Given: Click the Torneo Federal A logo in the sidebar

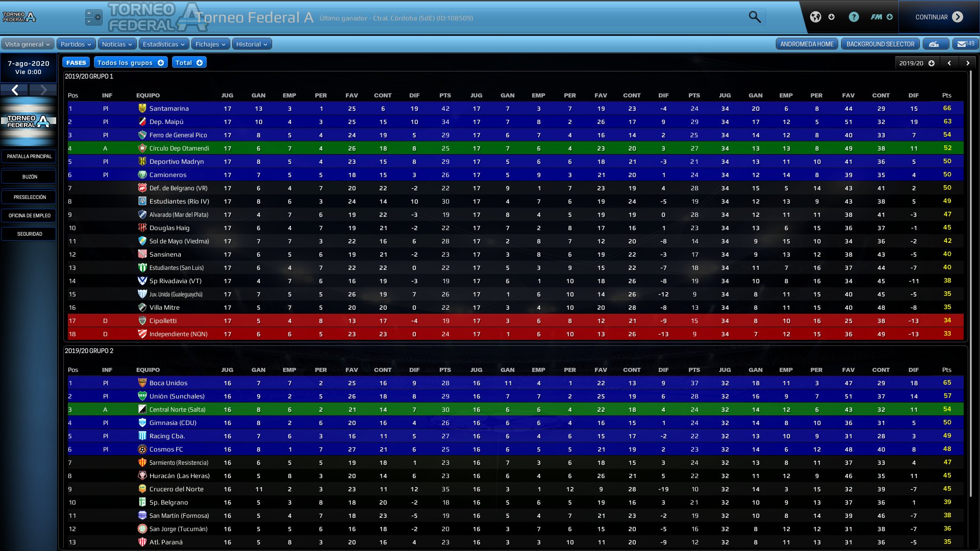Looking at the screenshot, I should click(28, 121).
